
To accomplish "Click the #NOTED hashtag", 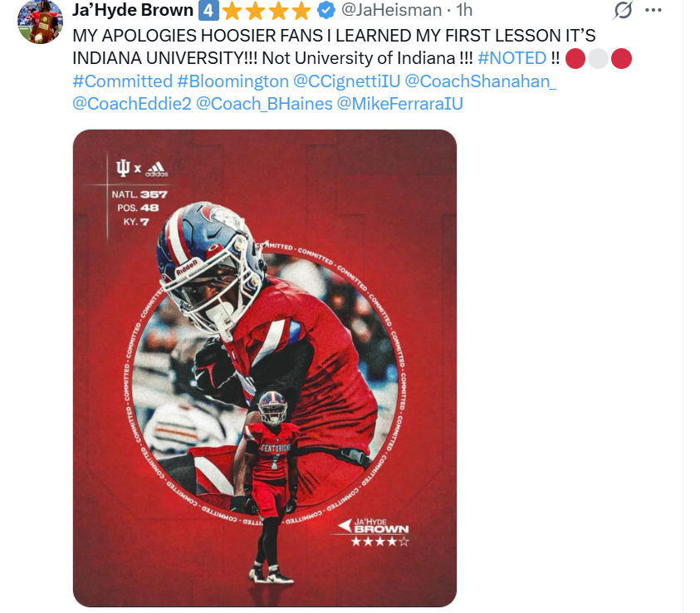I will click(x=512, y=58).
